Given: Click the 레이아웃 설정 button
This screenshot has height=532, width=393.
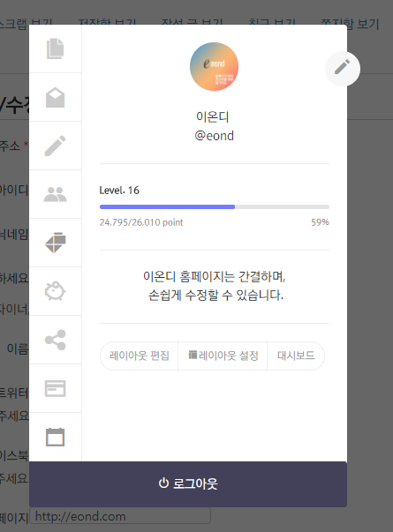Looking at the screenshot, I should tap(223, 356).
